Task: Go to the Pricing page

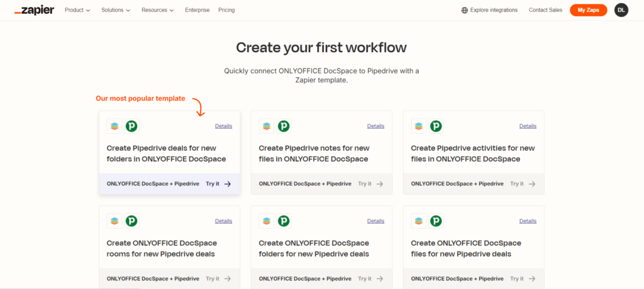Action: coord(226,10)
